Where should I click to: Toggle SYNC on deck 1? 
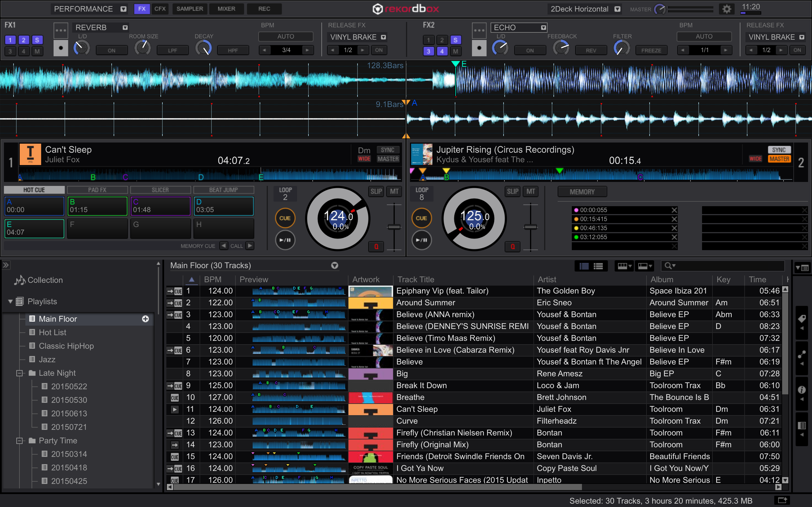tap(388, 150)
